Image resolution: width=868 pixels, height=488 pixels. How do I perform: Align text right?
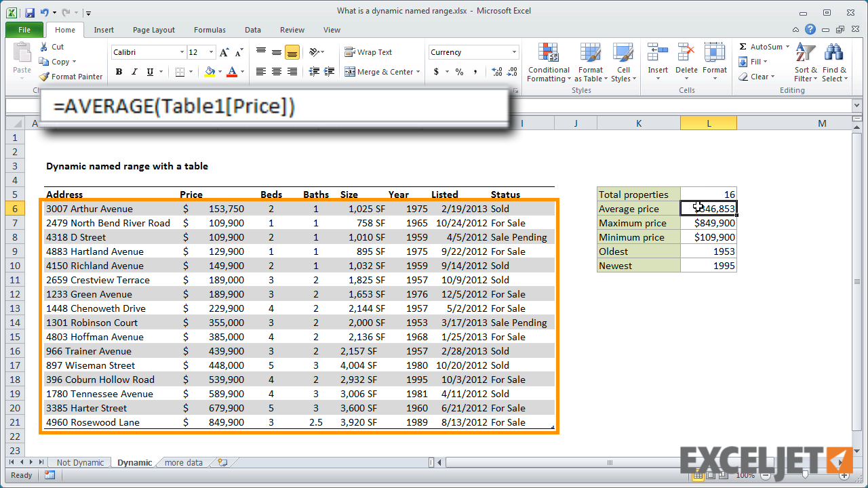292,72
